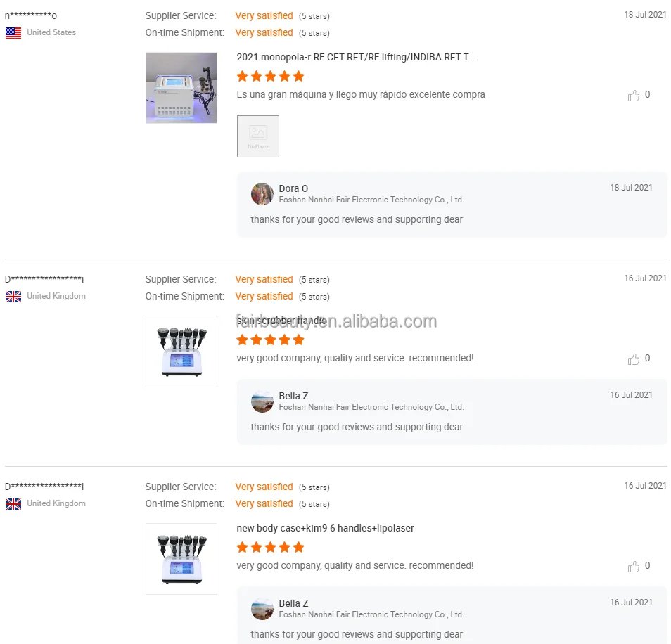Image resolution: width=671 pixels, height=644 pixels.
Task: Click five-star rating of monopolar RF review
Action: coord(271,77)
